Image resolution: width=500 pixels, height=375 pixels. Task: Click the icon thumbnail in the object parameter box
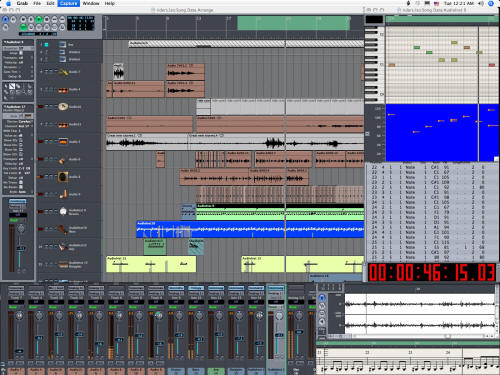[28, 116]
